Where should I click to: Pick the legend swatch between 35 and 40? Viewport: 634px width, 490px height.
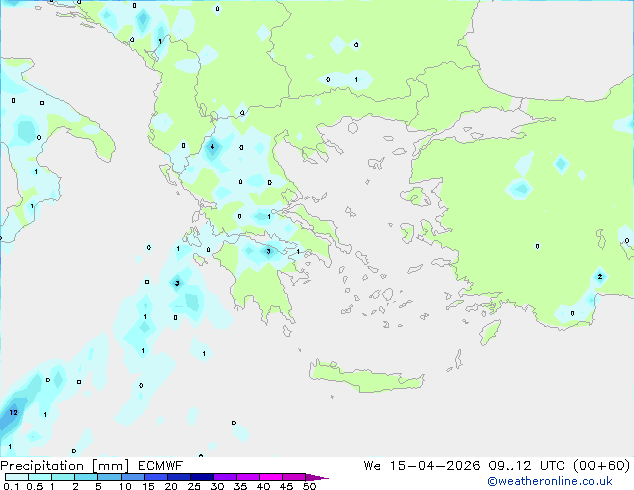tap(248, 477)
